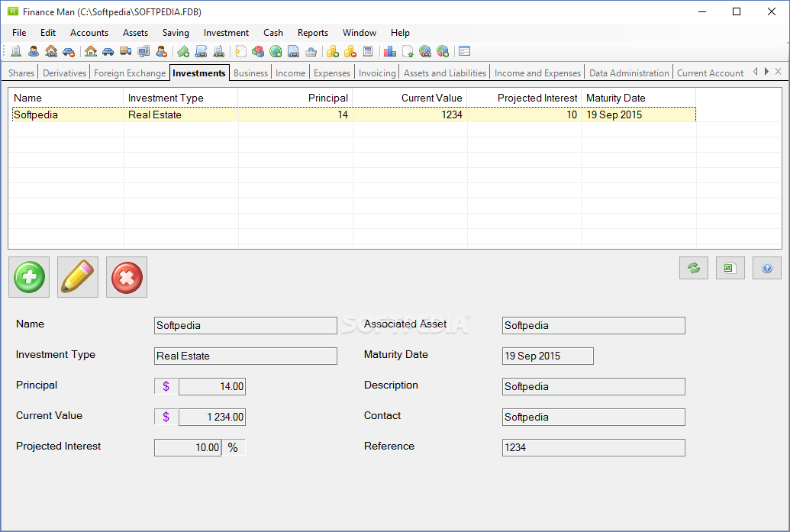The image size is (790, 532).
Task: Click the person in blue shirt toolbar icon
Action: [x=34, y=51]
